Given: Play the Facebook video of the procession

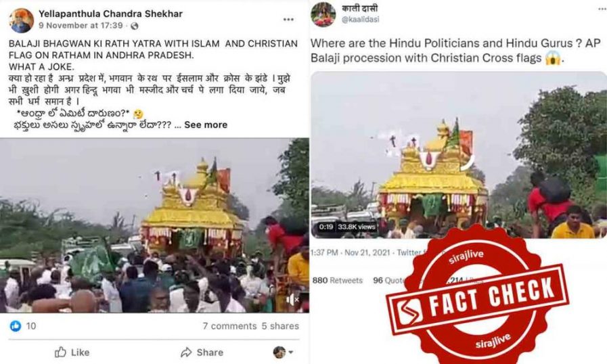Looking at the screenshot, I should point(154,225).
